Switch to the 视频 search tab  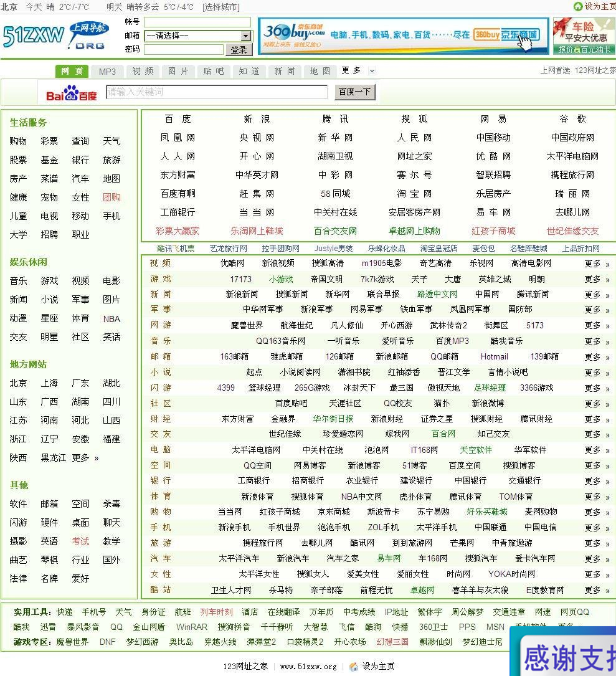(143, 71)
